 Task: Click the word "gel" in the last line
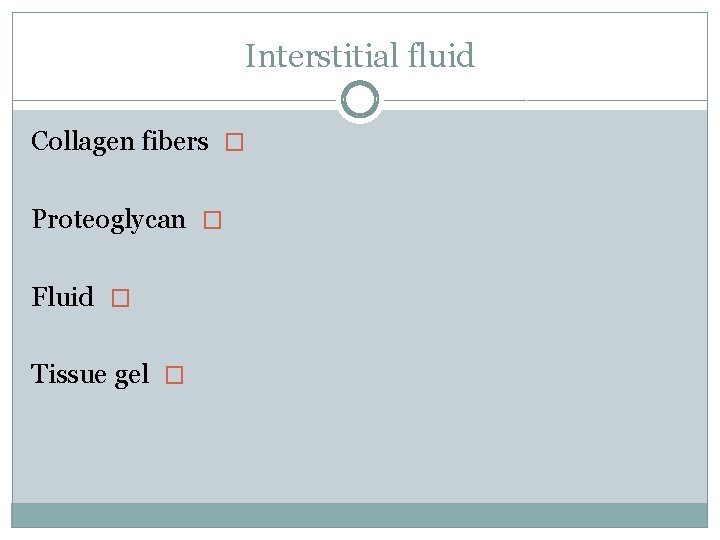point(132,376)
